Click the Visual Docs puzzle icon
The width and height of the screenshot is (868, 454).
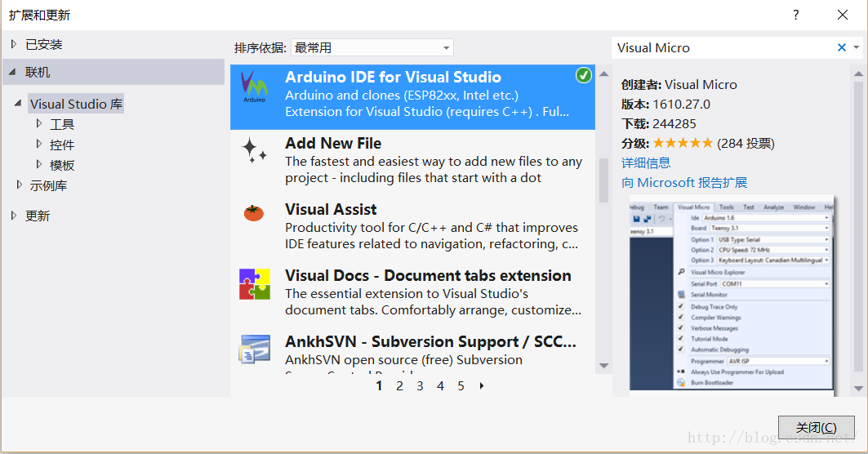pos(255,284)
